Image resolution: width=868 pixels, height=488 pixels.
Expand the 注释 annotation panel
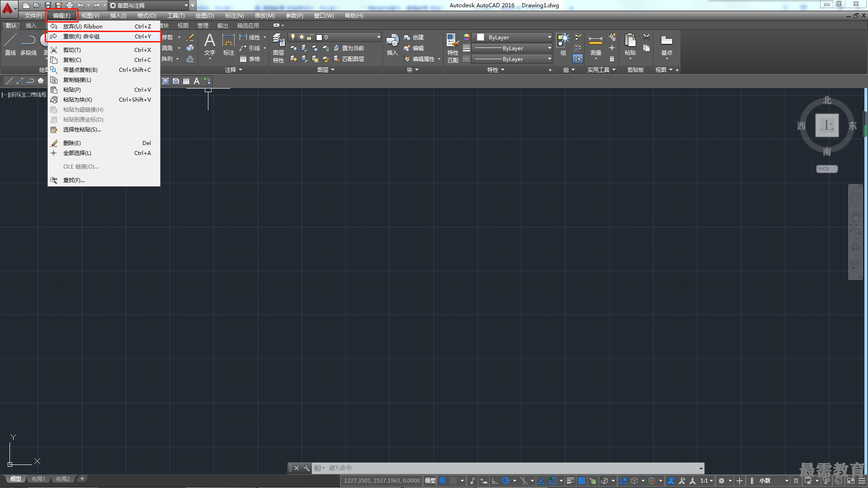[x=234, y=70]
